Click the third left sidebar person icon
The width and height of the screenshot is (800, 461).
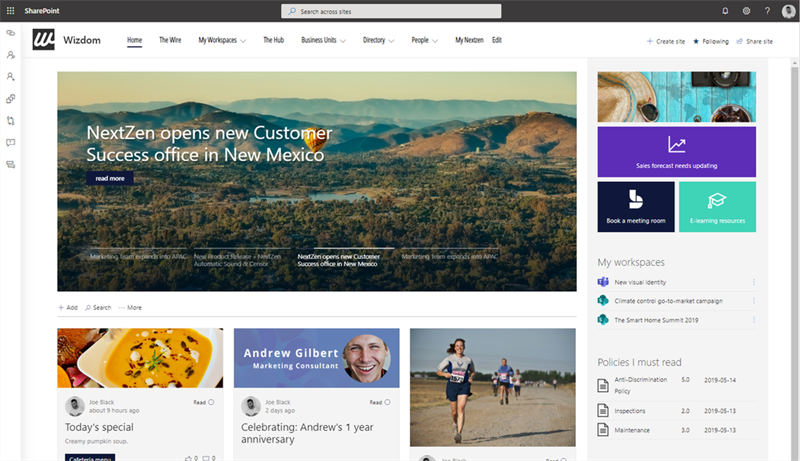[10, 76]
